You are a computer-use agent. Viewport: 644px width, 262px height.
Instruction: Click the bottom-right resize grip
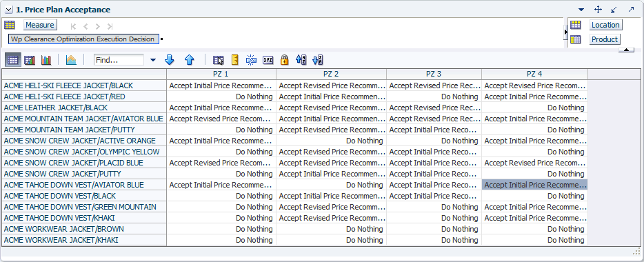(637, 252)
